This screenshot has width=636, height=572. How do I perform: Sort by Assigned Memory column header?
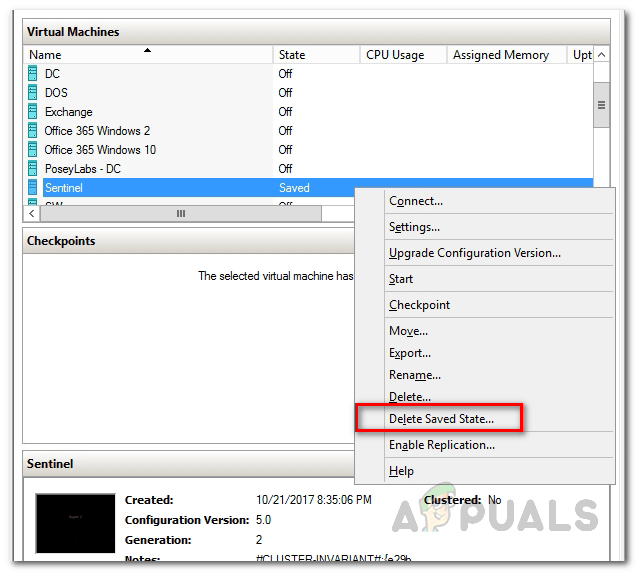point(507,54)
